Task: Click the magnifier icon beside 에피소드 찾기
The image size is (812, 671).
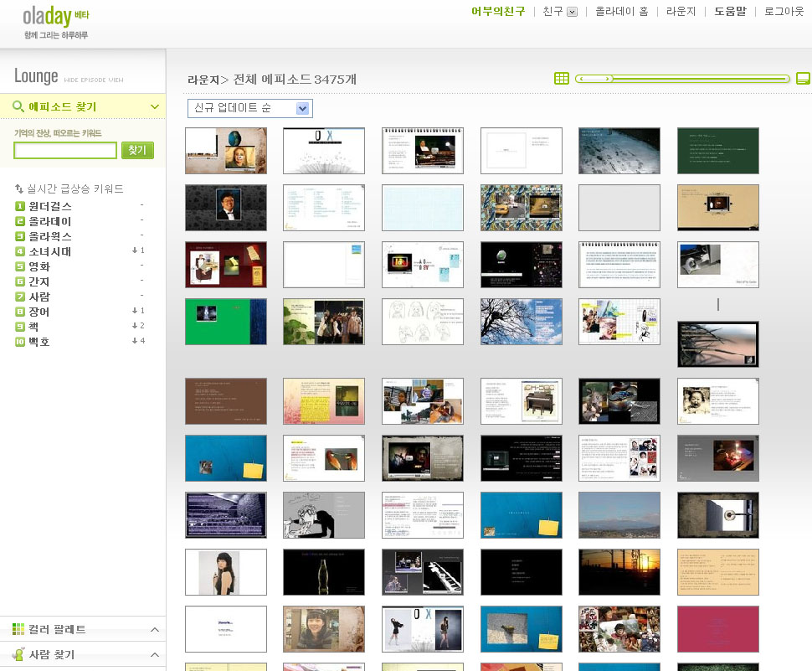Action: [18, 106]
